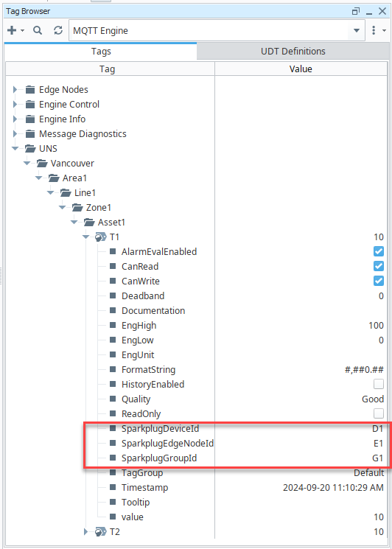Uncheck the AlarmEvalEnabled checkbox

tap(378, 251)
